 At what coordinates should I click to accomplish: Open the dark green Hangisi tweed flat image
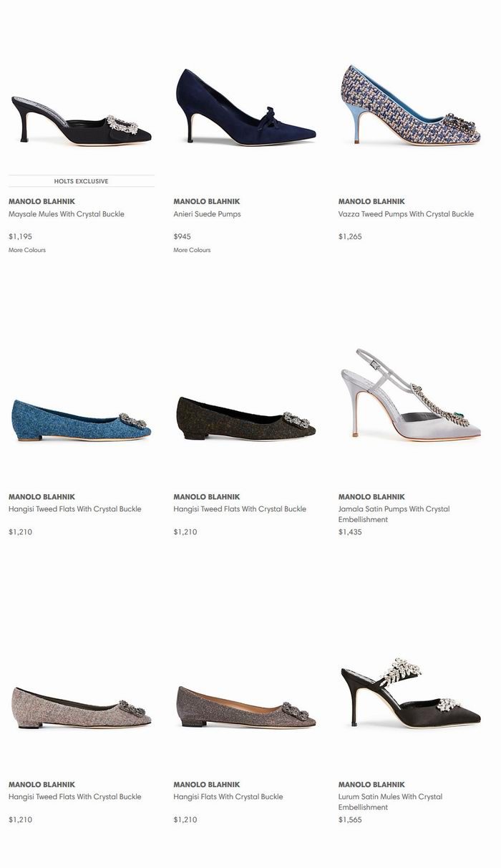tap(246, 418)
